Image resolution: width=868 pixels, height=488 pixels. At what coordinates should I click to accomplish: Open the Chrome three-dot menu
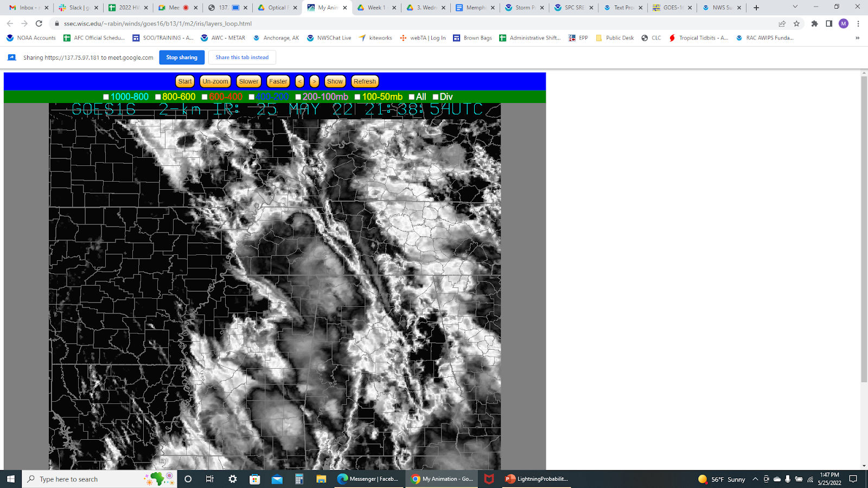pos(858,23)
